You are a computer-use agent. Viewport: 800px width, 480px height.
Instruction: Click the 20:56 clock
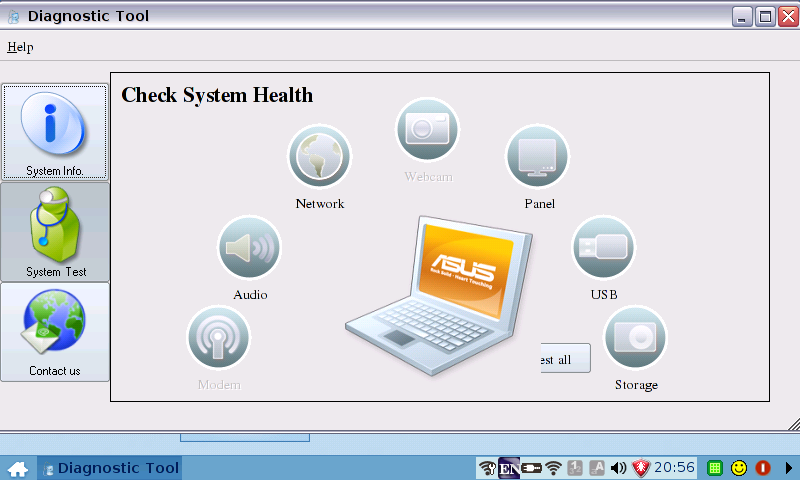674,468
